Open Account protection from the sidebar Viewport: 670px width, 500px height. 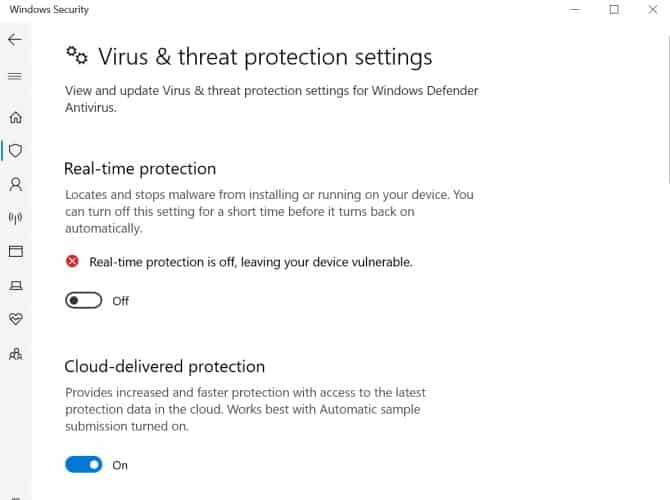[15, 185]
